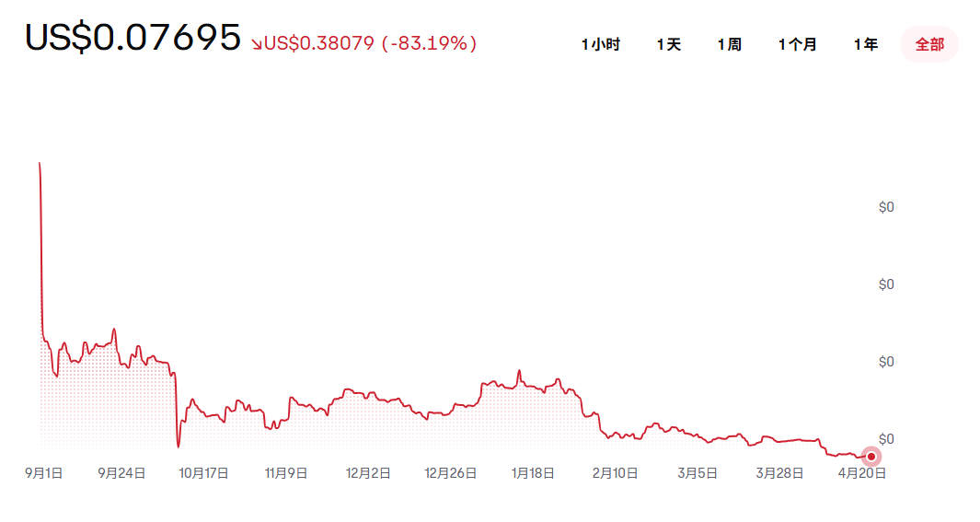Switch chart to 1天 range
Viewport: 980px width, 522px height.
pos(669,44)
